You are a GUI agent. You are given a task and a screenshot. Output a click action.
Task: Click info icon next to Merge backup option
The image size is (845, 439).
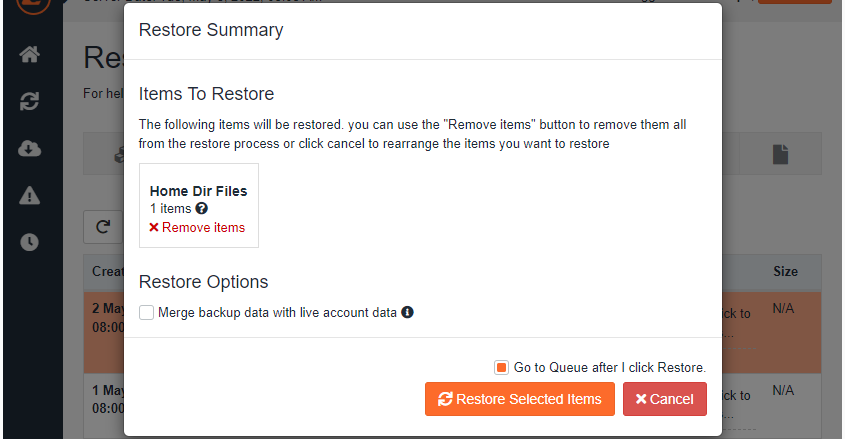point(407,312)
